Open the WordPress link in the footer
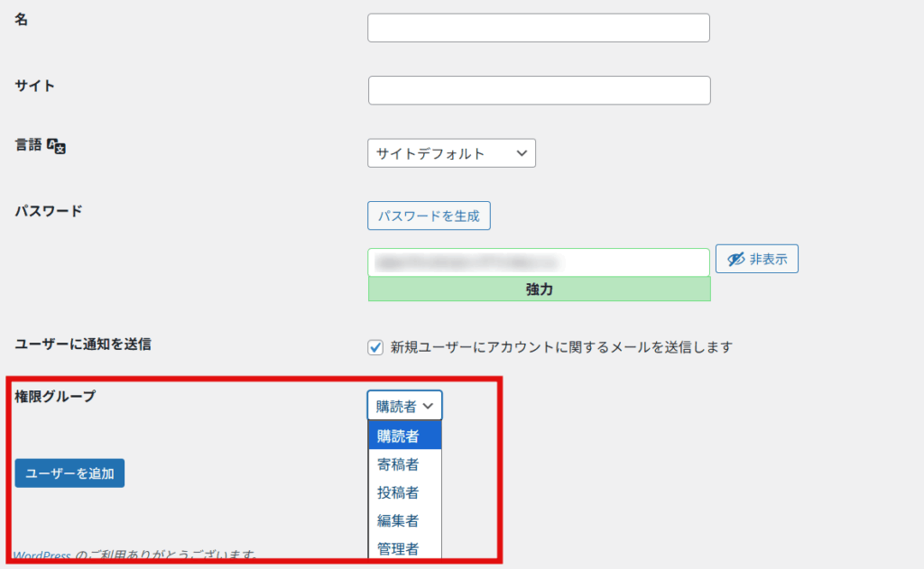924x569 pixels. [x=42, y=555]
